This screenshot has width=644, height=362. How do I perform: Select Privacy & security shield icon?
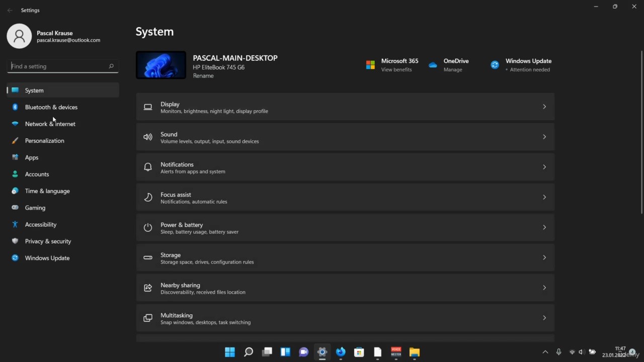(x=15, y=241)
